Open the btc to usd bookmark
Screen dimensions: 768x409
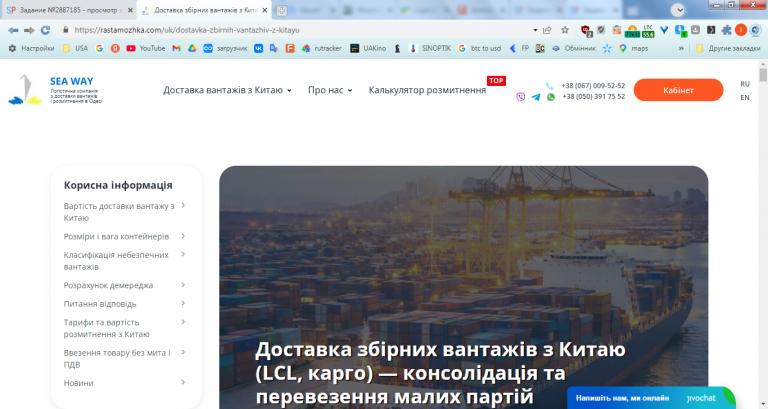click(x=479, y=48)
